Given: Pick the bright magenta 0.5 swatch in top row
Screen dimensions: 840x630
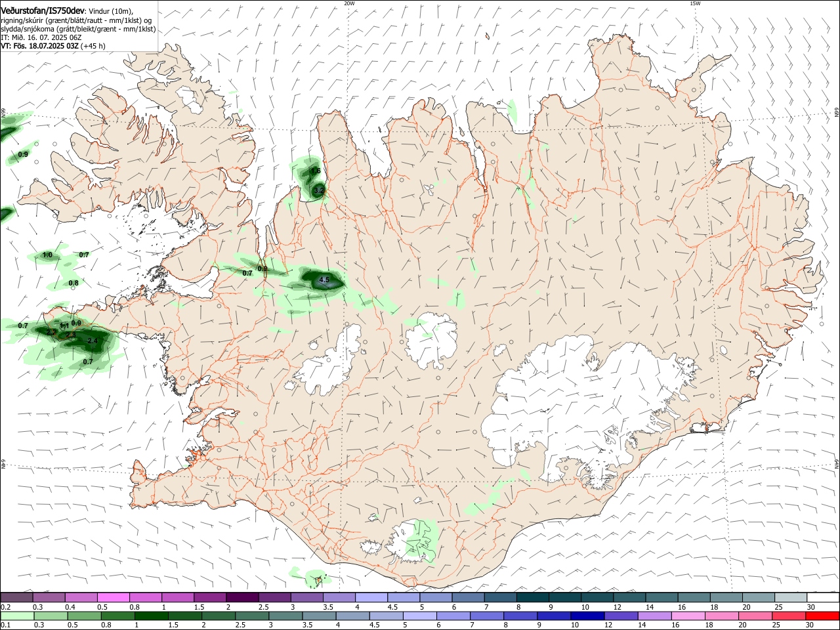Looking at the screenshot, I should [113, 598].
